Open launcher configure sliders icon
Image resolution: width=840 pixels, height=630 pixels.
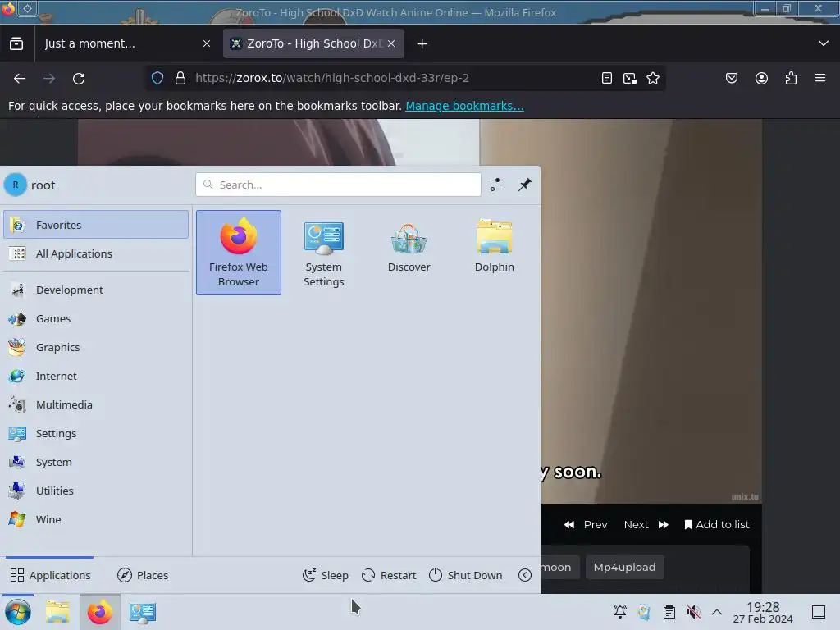click(497, 185)
